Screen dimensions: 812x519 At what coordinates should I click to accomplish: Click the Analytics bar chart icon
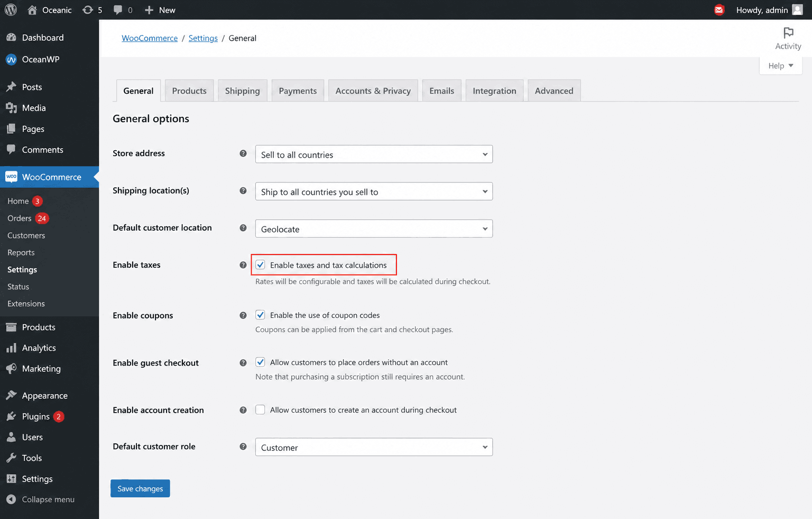[11, 348]
